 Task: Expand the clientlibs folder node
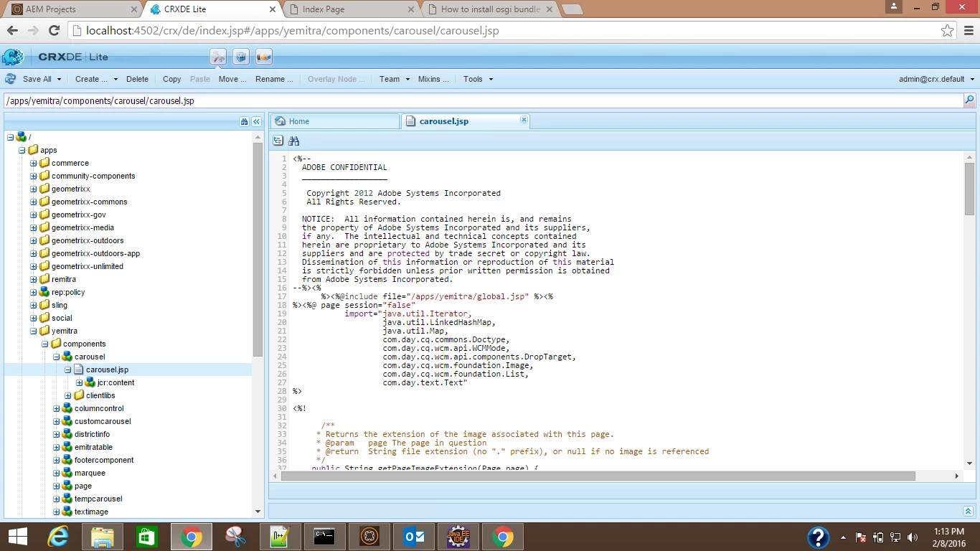(x=67, y=395)
